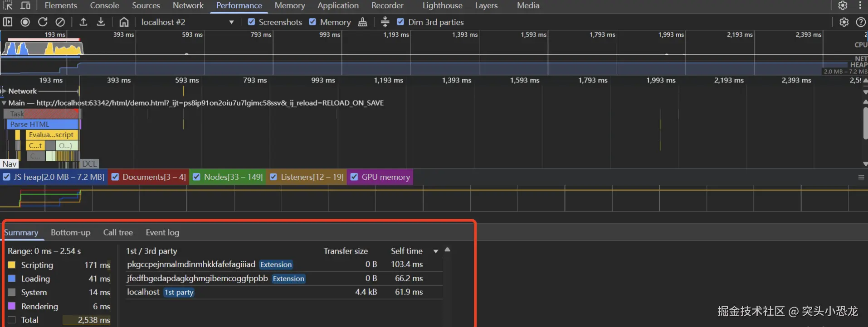Click the yellow Scripting color swatch
The width and height of the screenshot is (868, 327).
[12, 265]
